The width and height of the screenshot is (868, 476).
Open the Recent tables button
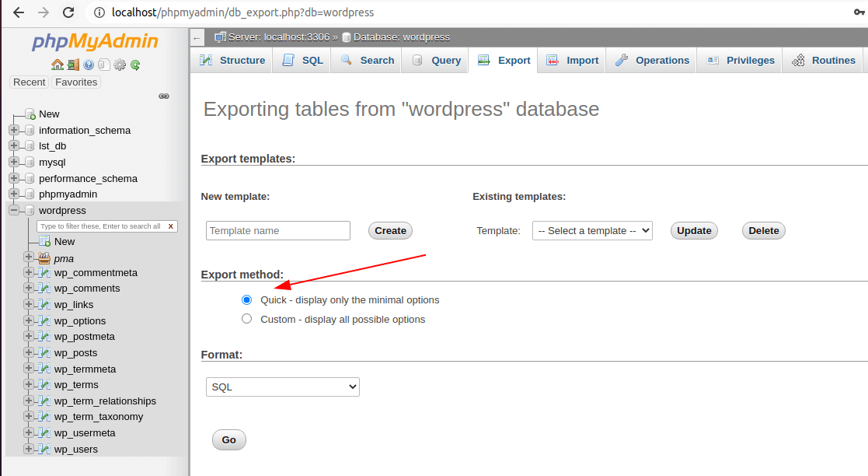point(30,82)
